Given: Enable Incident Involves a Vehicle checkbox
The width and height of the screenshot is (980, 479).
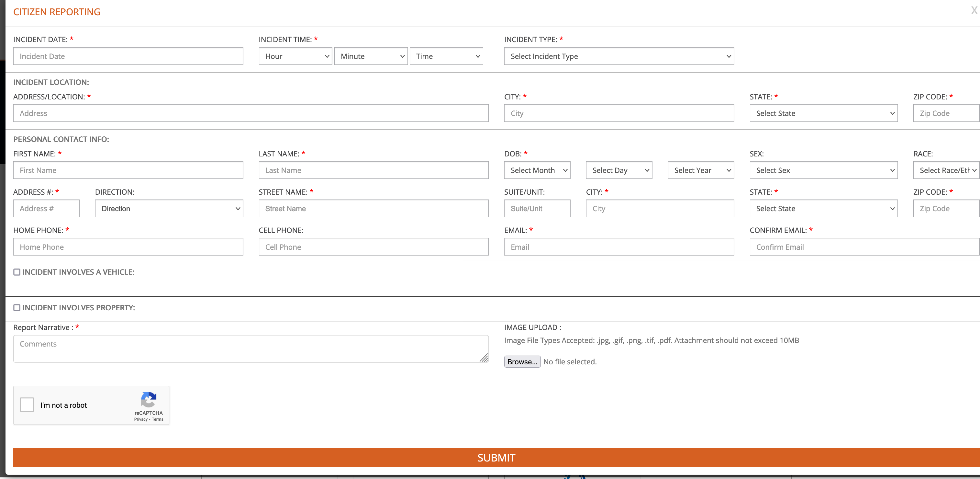Looking at the screenshot, I should [17, 272].
